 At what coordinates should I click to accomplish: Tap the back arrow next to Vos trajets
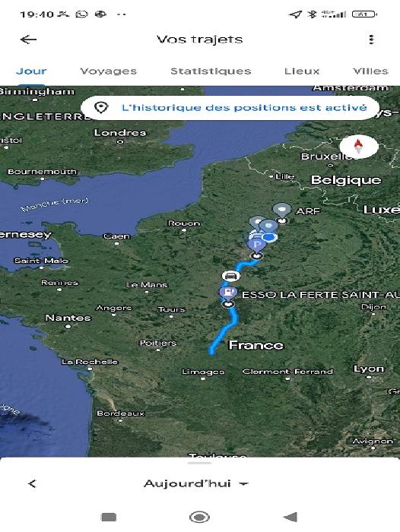point(29,40)
